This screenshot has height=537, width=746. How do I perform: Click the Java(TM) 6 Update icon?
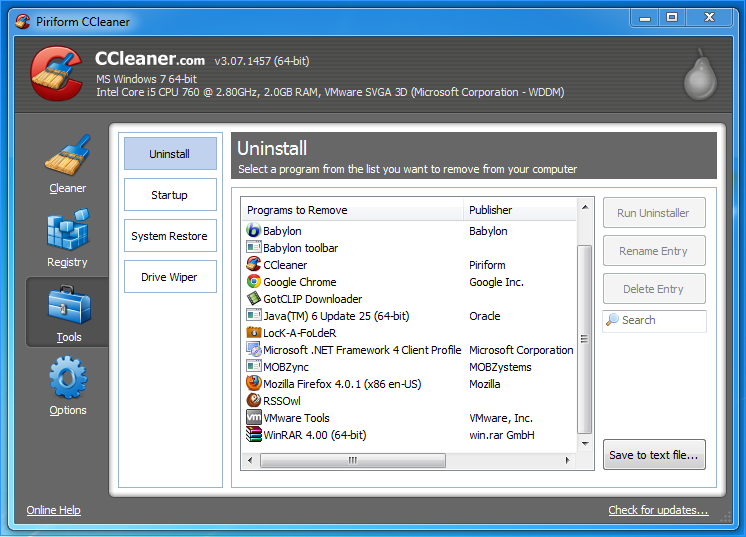click(254, 315)
